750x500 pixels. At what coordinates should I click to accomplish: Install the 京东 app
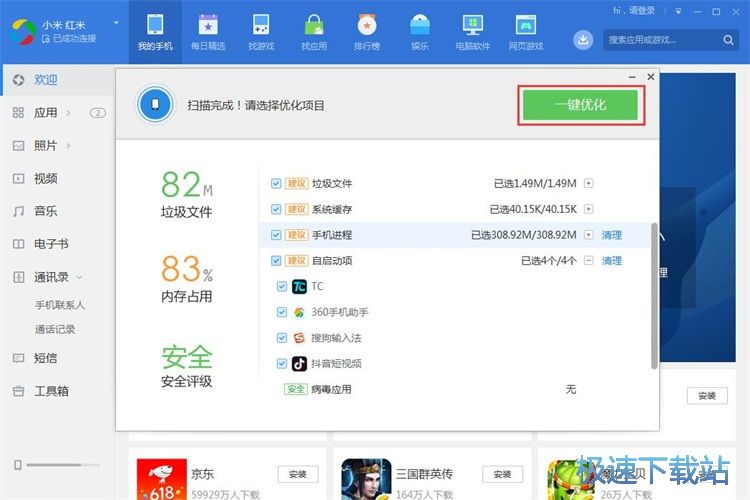point(298,474)
